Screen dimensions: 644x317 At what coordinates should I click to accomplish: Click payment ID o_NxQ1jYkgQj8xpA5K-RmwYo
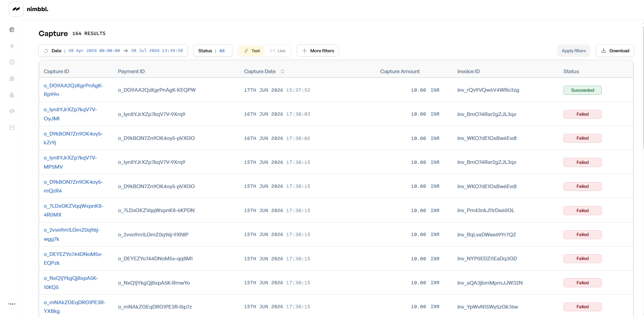pyautogui.click(x=154, y=283)
